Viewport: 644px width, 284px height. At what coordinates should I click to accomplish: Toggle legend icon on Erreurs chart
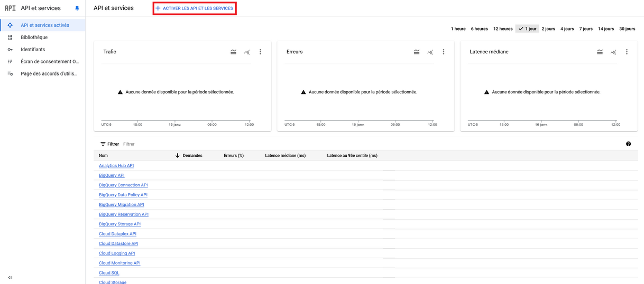[417, 52]
